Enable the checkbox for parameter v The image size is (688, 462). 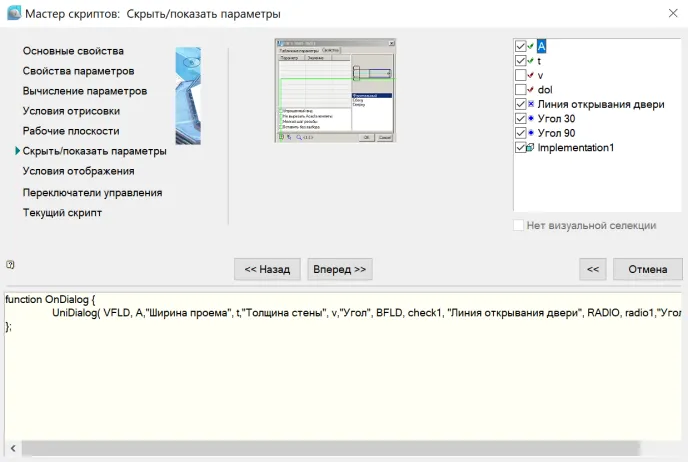point(519,75)
